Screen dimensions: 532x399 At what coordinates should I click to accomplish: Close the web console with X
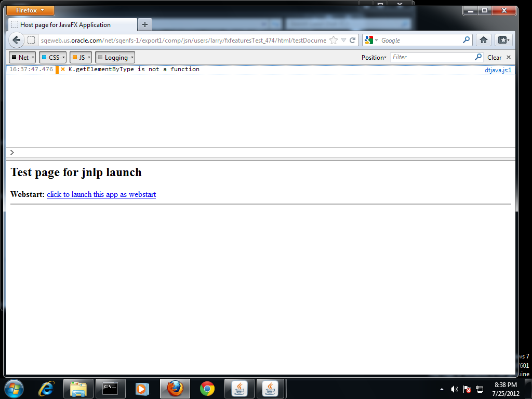pos(509,57)
